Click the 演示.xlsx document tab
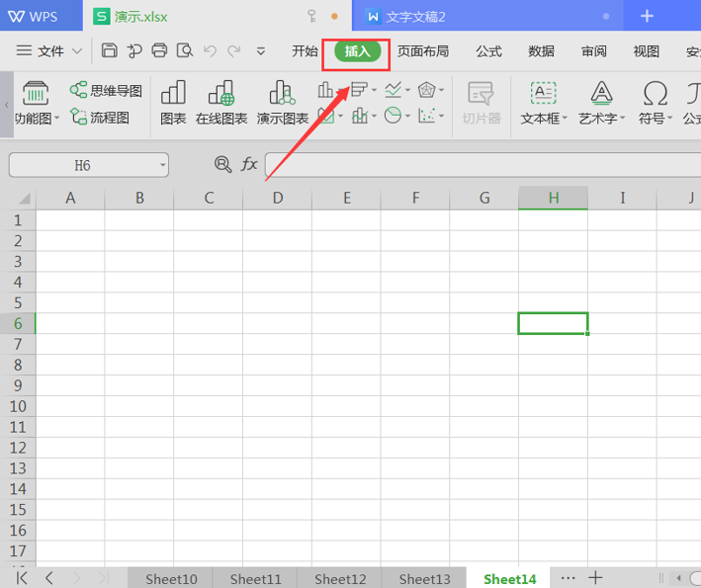This screenshot has height=588, width=701. [218, 17]
